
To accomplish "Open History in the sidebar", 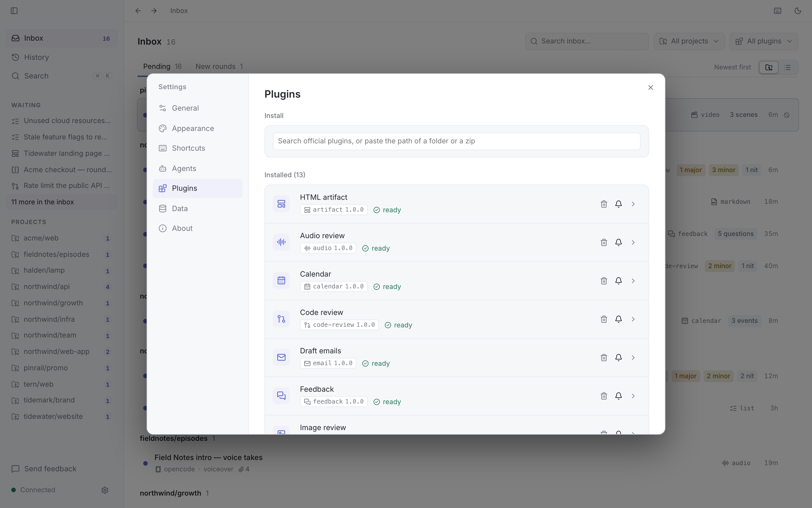I will 62,57.
